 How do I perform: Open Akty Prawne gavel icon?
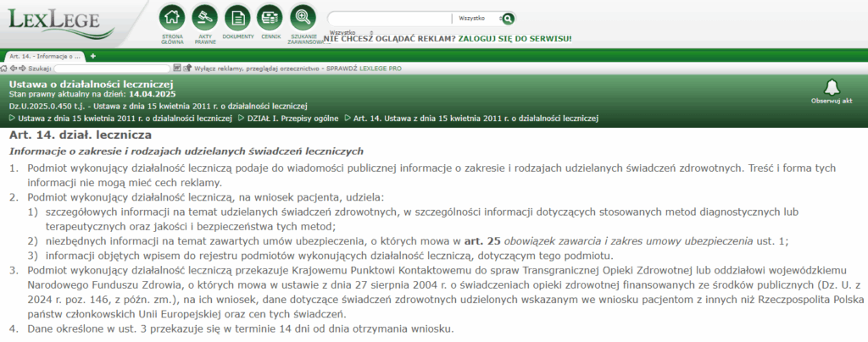203,17
